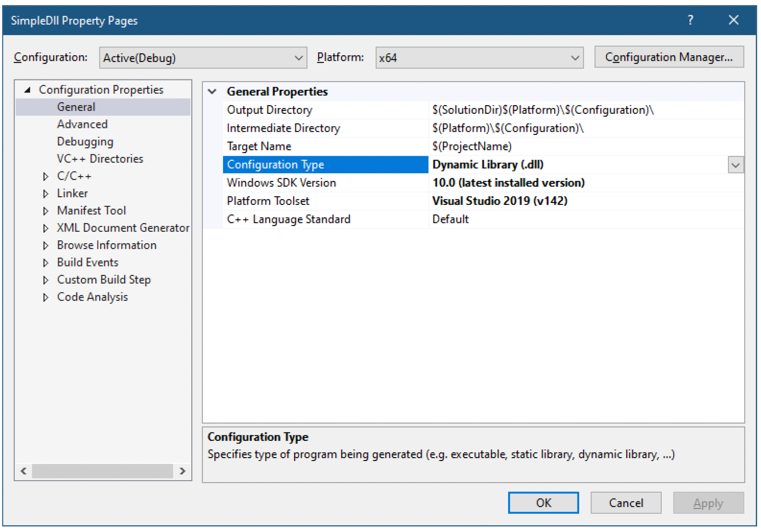Select the XML Document Generator label
The width and height of the screenshot is (761, 532).
pyautogui.click(x=123, y=228)
